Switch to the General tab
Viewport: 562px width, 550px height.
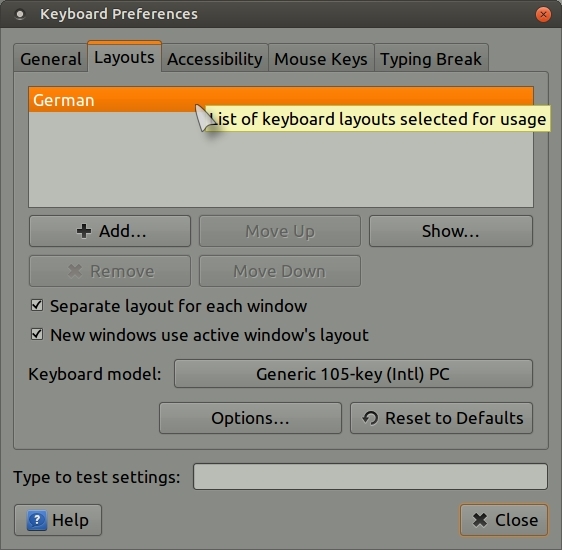click(x=51, y=58)
